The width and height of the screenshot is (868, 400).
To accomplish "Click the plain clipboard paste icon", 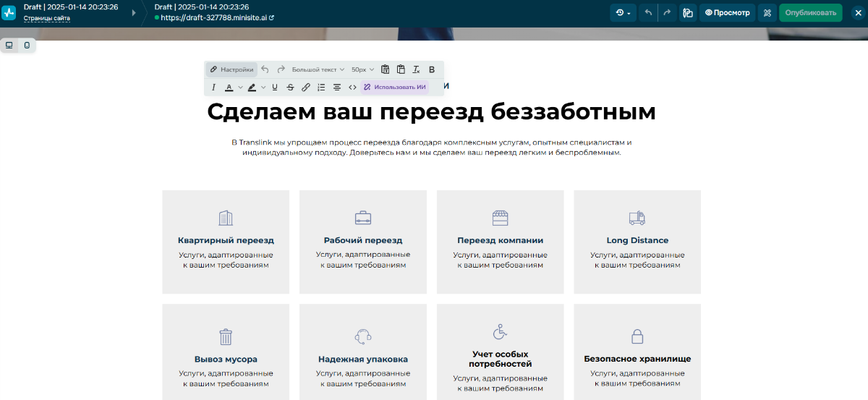I will coord(401,69).
